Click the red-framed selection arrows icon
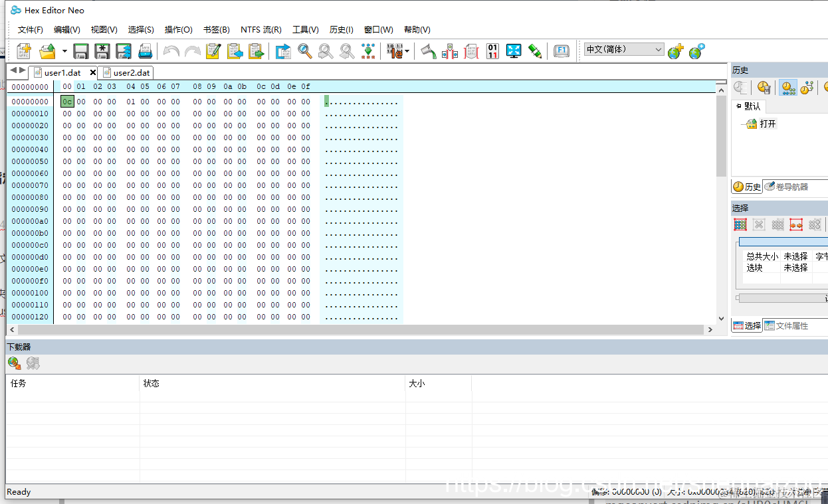The image size is (828, 504). pos(796,224)
